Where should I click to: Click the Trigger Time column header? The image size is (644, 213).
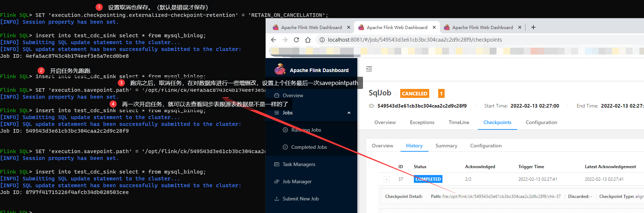(x=531, y=167)
